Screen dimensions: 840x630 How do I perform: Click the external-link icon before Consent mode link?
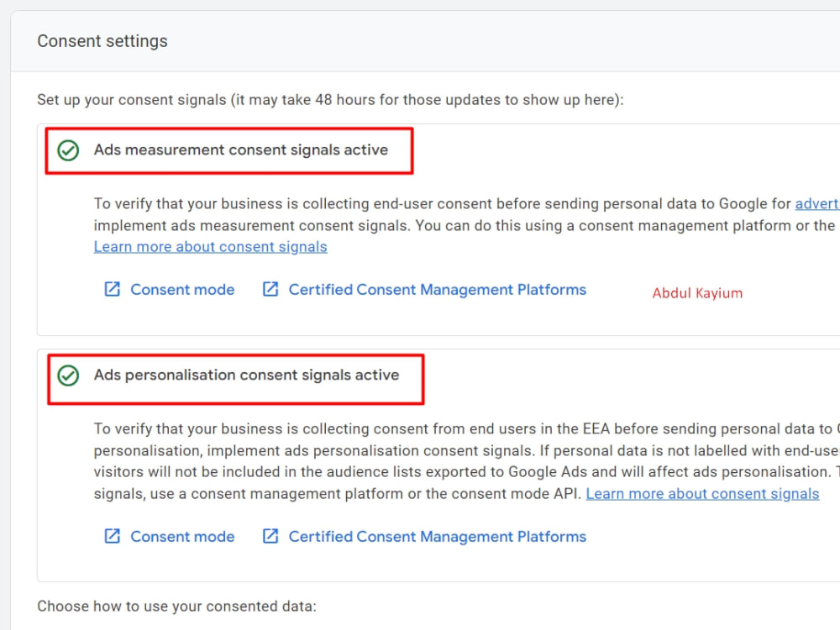112,289
